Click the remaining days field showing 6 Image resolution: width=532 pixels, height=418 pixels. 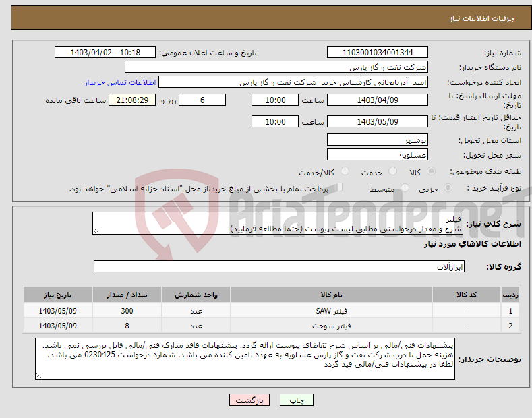(x=202, y=100)
